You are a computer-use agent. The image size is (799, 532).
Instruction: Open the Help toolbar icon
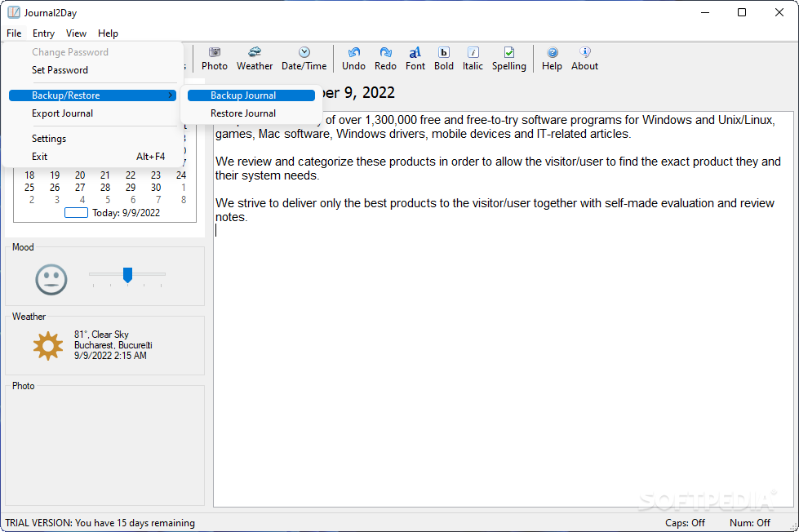click(552, 59)
